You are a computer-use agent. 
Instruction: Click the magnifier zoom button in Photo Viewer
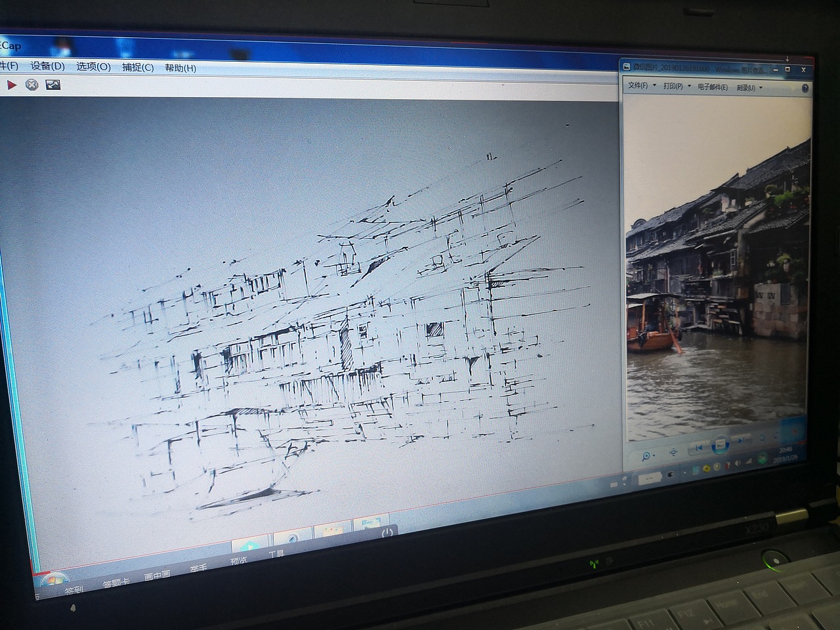(x=646, y=455)
